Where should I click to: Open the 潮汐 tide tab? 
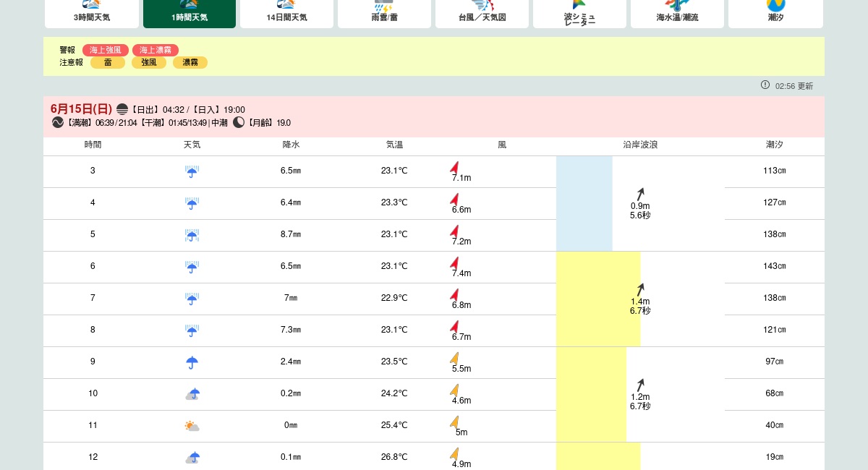point(775,13)
